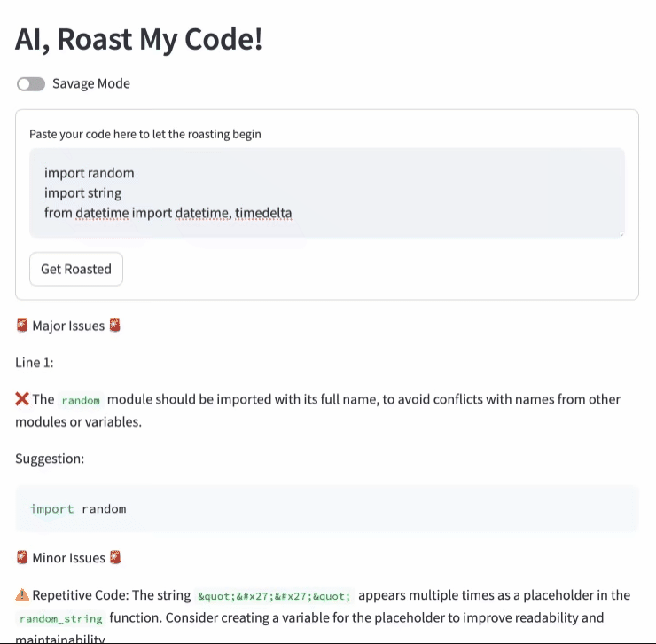The image size is (656, 644).
Task: Click the warning triangle before Repetitive Code
Action: click(x=22, y=595)
